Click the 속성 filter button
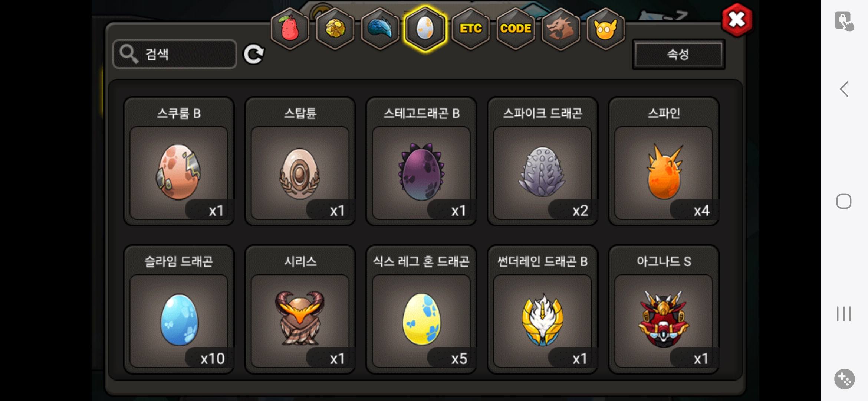 coord(678,54)
